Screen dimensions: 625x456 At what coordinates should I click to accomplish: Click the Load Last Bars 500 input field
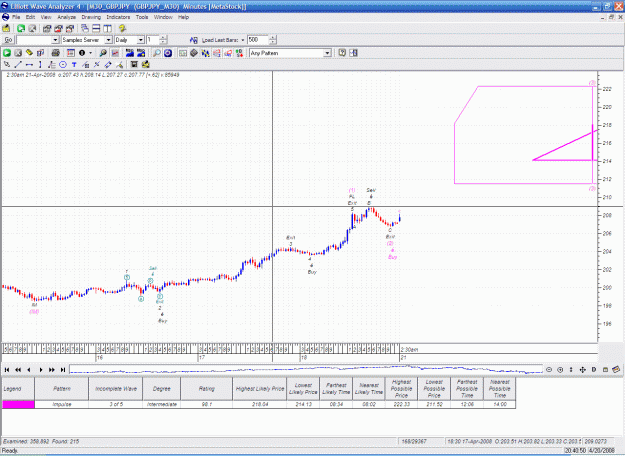[257, 40]
